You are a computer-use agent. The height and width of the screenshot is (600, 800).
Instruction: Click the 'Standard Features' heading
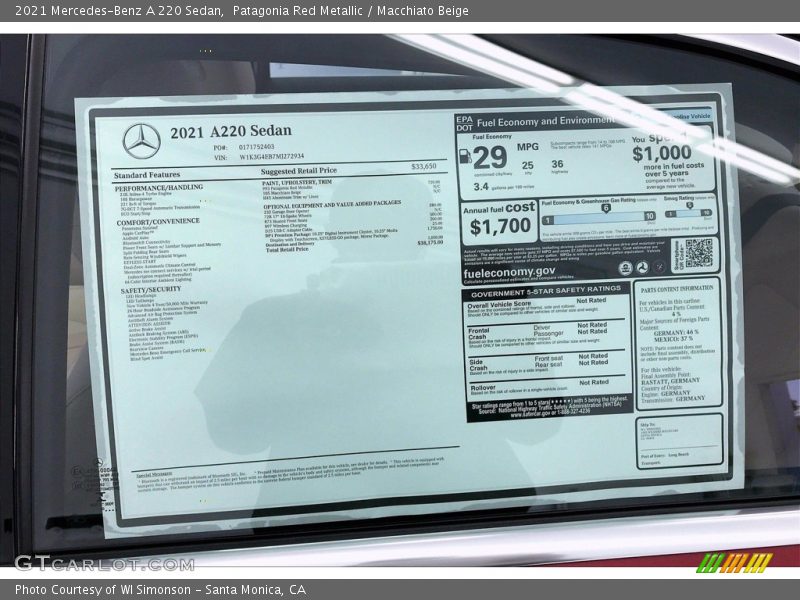147,175
